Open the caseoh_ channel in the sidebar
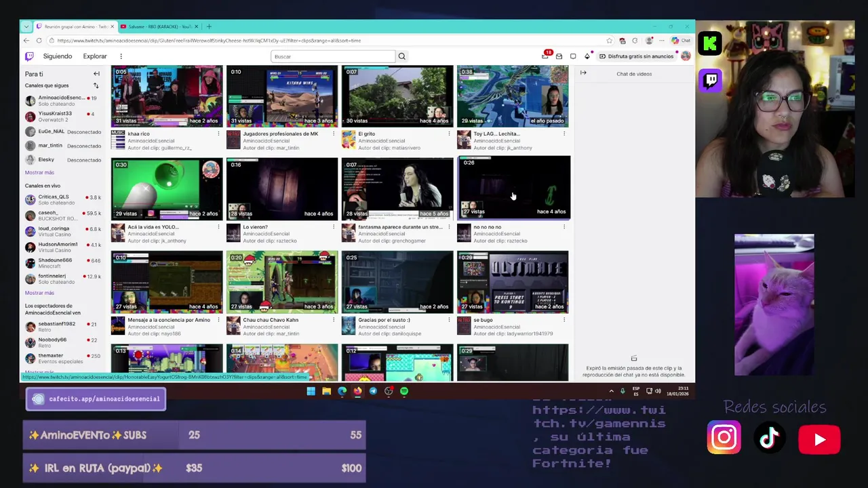Image resolution: width=868 pixels, height=488 pixels. pyautogui.click(x=62, y=216)
